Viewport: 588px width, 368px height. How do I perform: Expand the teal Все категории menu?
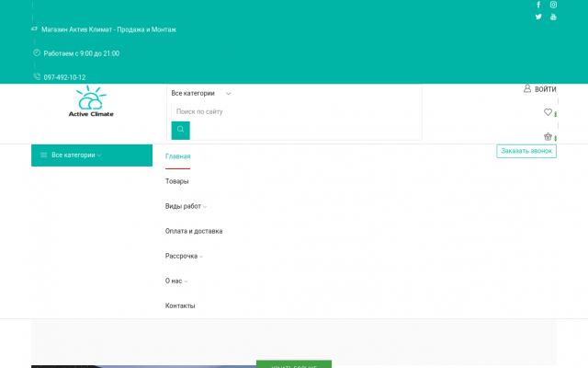[x=92, y=155]
